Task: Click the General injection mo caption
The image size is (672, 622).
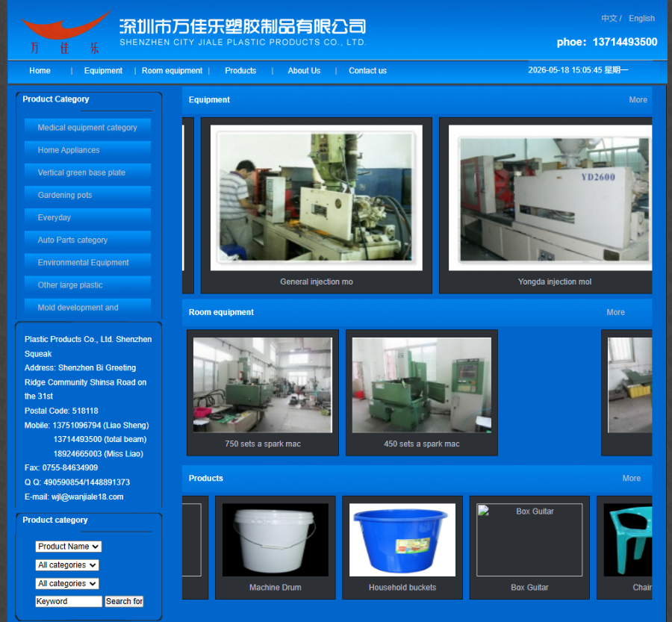Action: (317, 282)
